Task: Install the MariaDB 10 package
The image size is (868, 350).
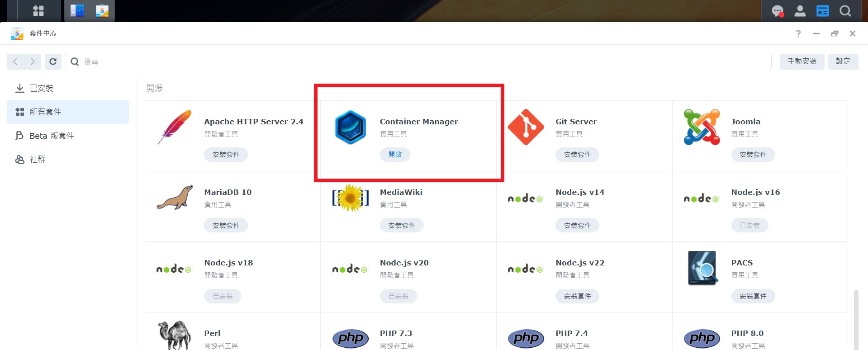Action: tap(226, 225)
